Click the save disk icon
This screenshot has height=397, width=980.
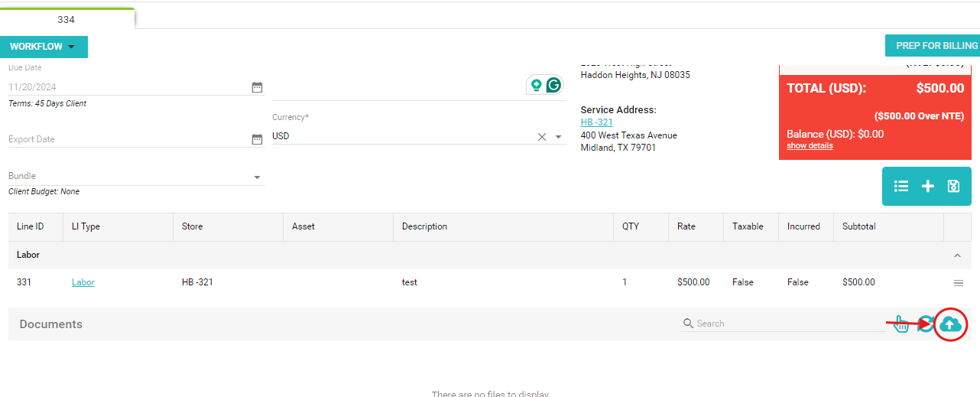(953, 186)
